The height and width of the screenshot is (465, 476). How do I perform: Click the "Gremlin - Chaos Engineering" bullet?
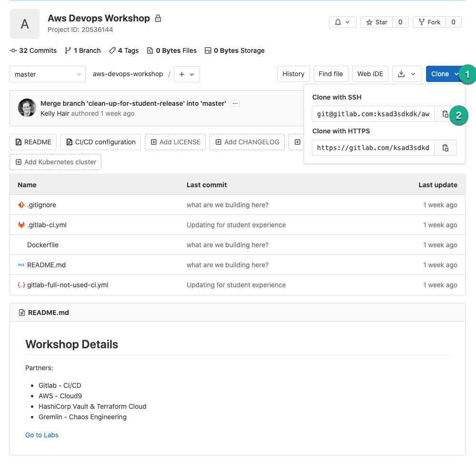coord(82,417)
